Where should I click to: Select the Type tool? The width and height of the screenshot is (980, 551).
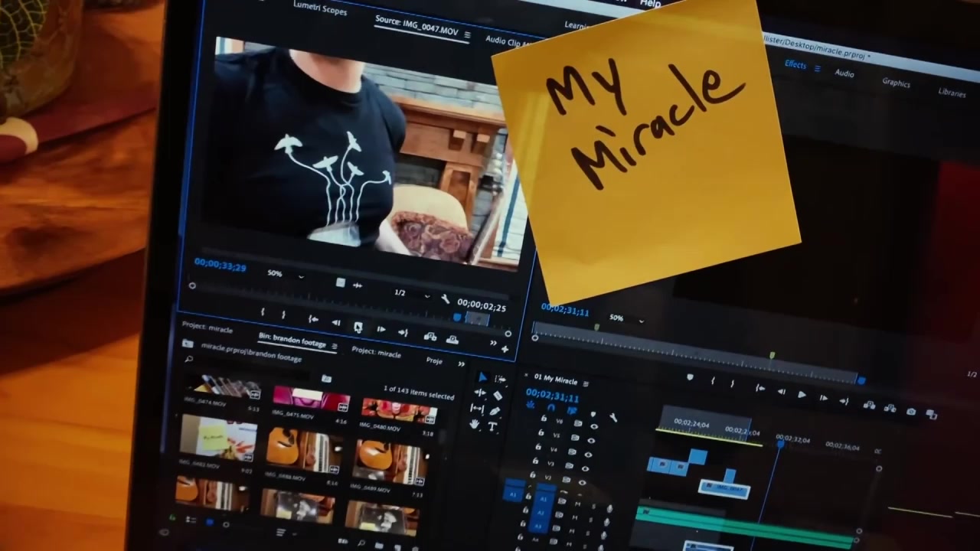[493, 426]
